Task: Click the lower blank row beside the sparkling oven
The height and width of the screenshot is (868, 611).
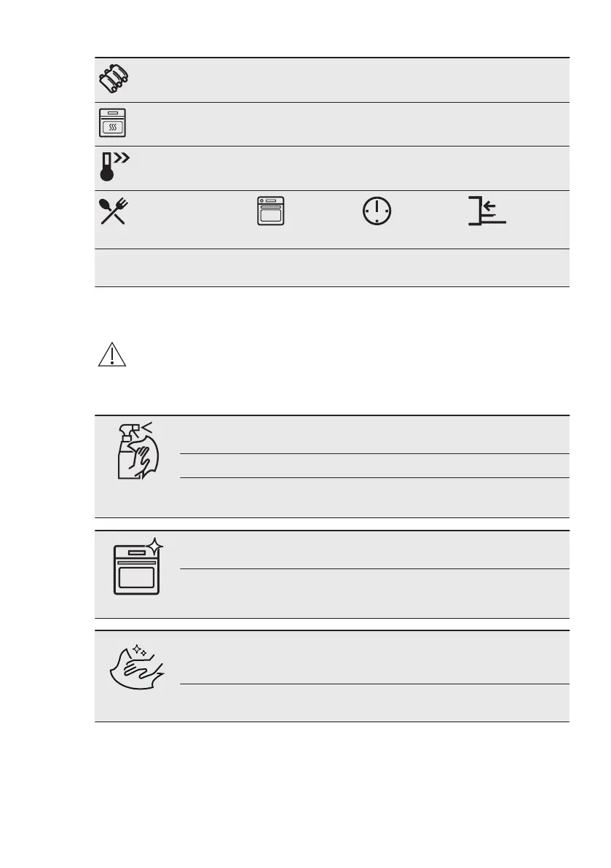Action: [374, 593]
